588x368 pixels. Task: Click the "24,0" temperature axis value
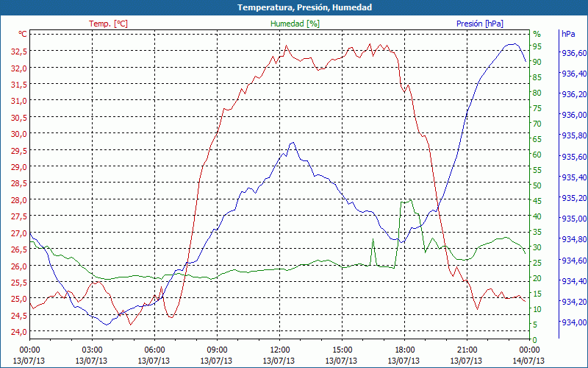(19, 332)
